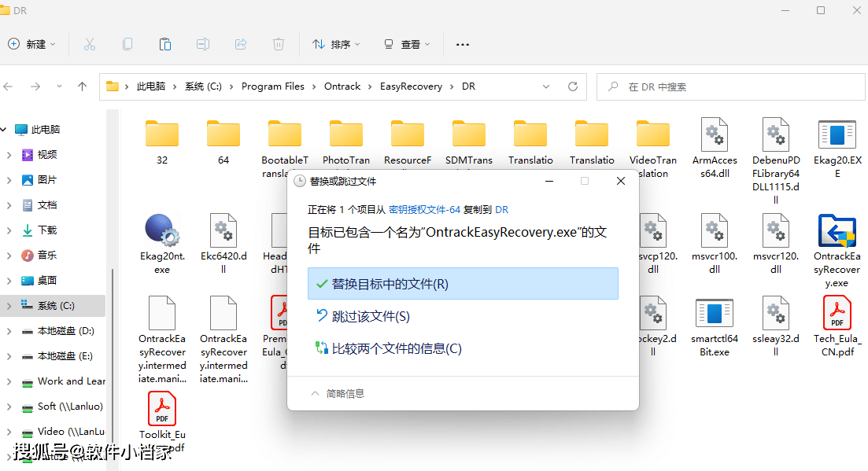Image resolution: width=868 pixels, height=471 pixels.
Task: Select Tech_Eula_CN.pdf file
Action: pyautogui.click(x=837, y=326)
